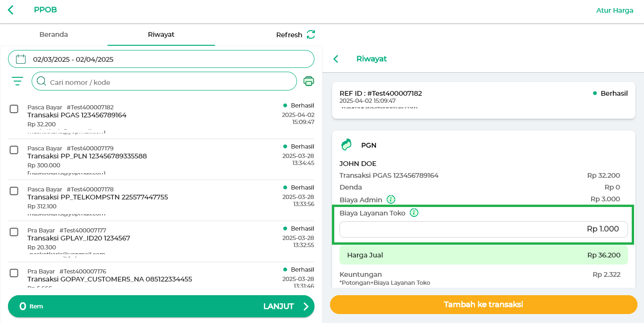Select the Riwayat tab
This screenshot has height=323, width=644.
point(161,34)
